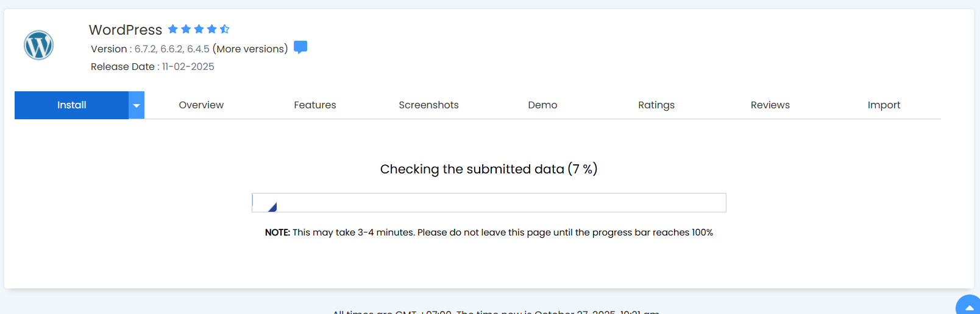Click the star rating next to WordPress

(199, 29)
